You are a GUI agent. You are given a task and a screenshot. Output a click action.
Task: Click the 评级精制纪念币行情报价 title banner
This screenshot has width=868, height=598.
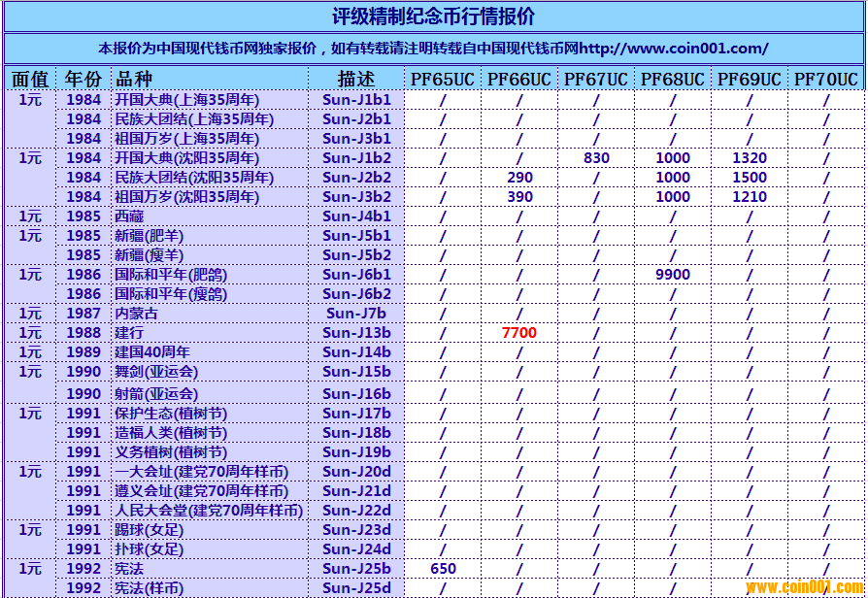click(433, 17)
